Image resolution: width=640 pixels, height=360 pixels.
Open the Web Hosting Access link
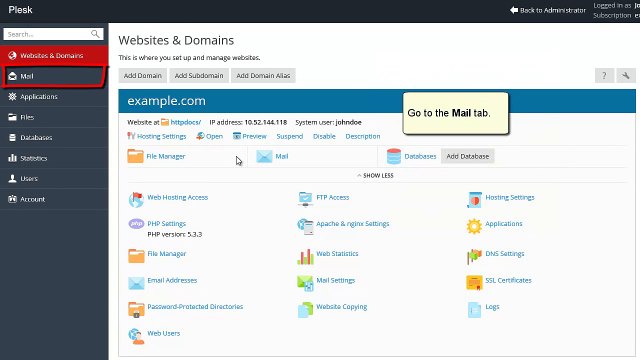[178, 197]
